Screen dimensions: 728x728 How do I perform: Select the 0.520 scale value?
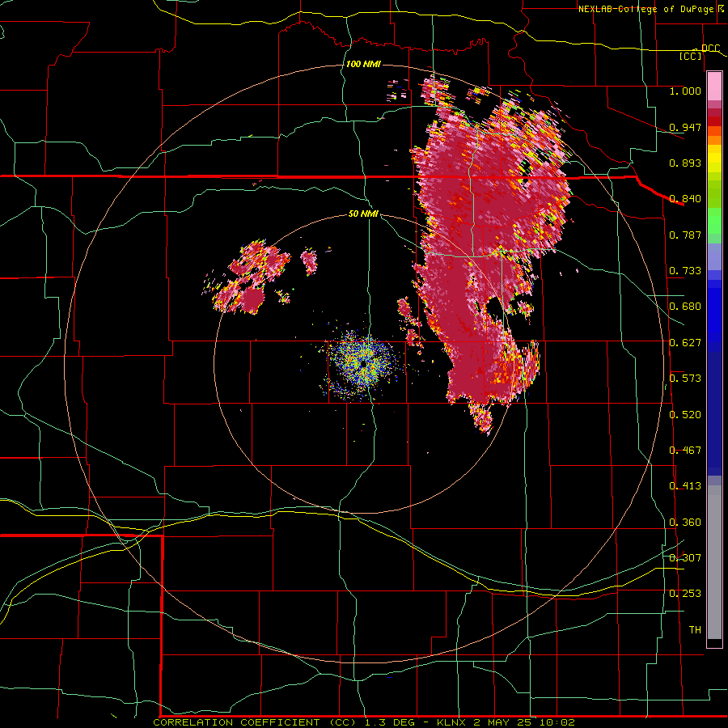click(685, 415)
